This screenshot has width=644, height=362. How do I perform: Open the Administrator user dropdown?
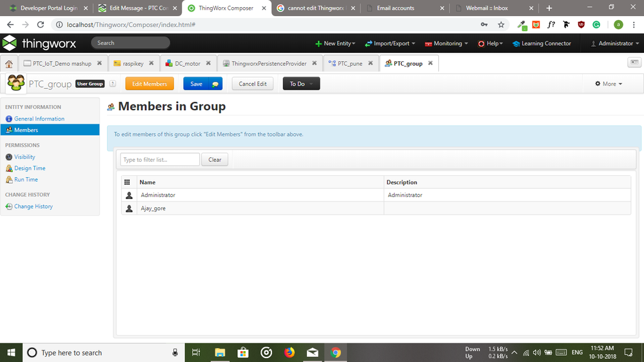(x=614, y=44)
